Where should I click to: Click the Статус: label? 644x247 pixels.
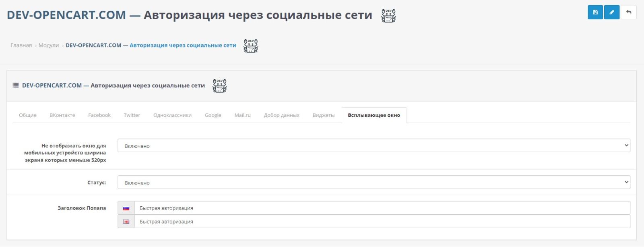pos(97,183)
